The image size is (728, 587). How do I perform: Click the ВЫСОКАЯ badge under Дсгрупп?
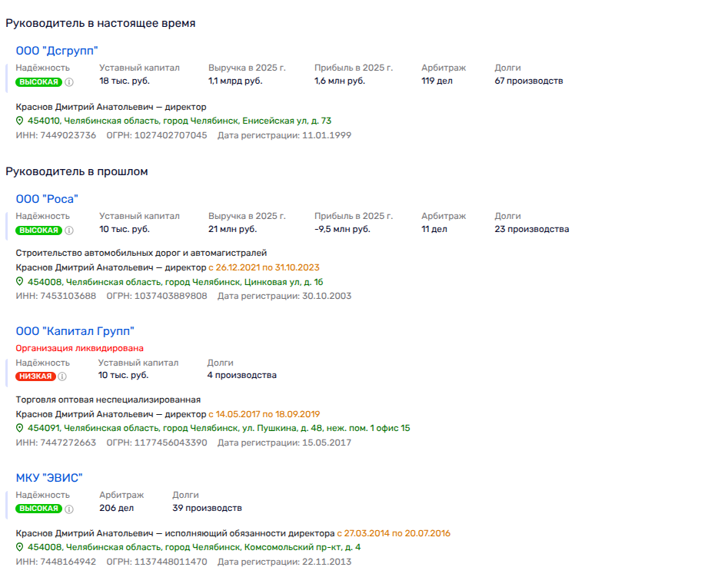(38, 81)
